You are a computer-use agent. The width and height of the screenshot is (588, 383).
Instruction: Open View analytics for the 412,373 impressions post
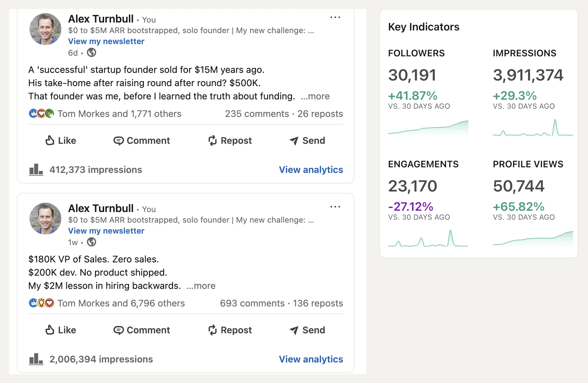click(311, 170)
